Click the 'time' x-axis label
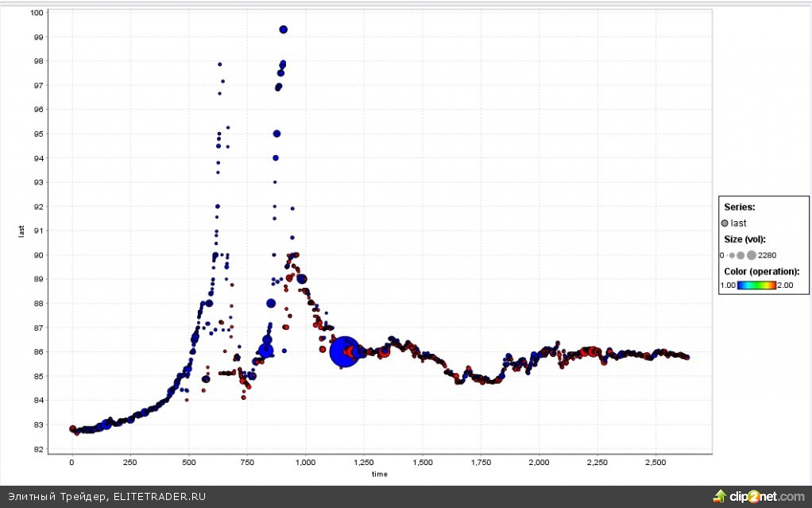This screenshot has width=812, height=508. (x=380, y=474)
